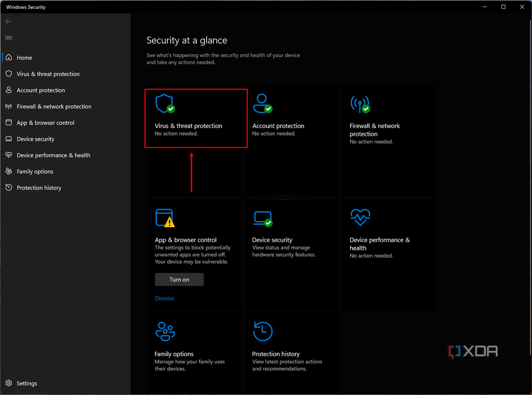Open Family options from the sidebar
Screen dimensions: 532x395
pos(34,171)
